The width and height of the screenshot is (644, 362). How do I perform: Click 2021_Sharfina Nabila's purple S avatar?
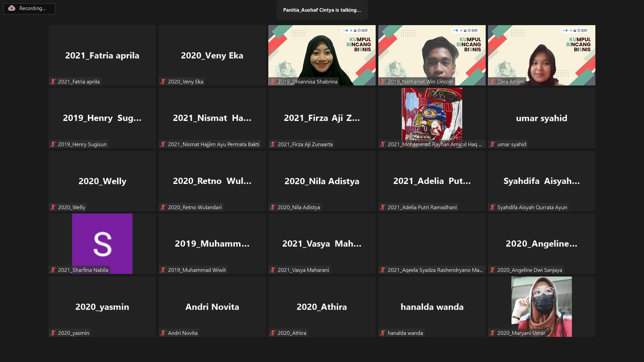[x=102, y=243]
